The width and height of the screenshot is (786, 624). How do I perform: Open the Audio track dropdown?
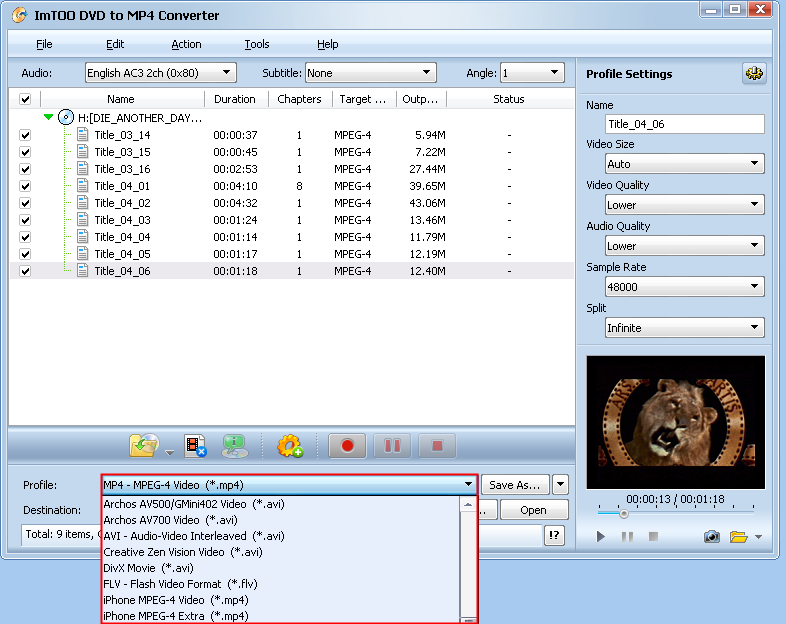[x=161, y=73]
